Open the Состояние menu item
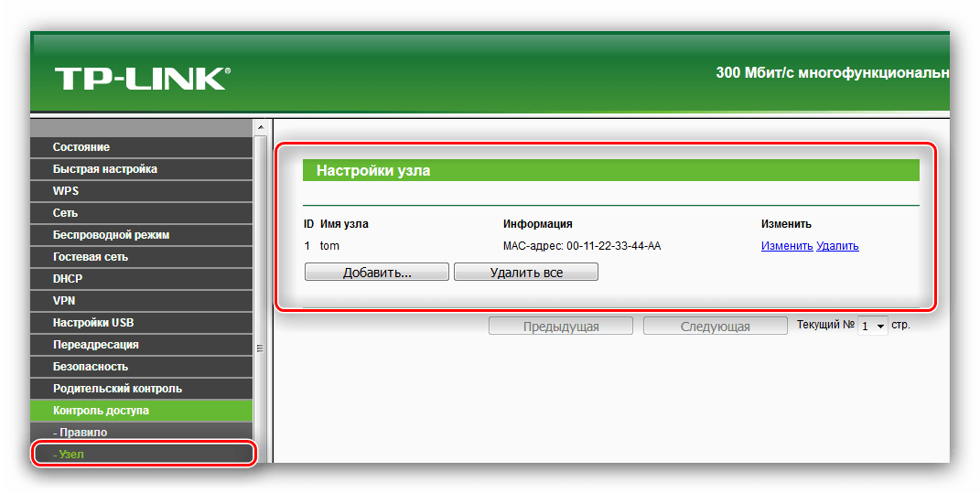The width and height of the screenshot is (980, 493). (x=81, y=147)
